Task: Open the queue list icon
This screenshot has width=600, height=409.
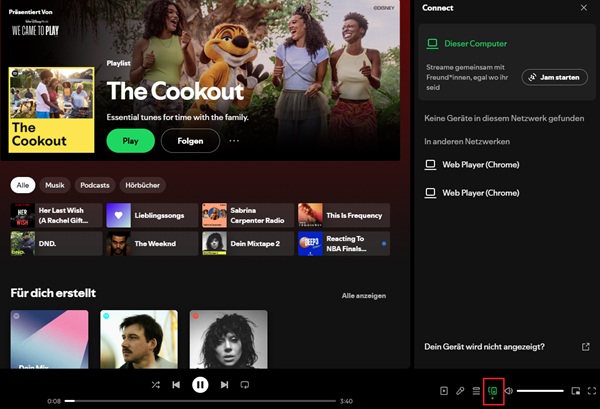Action: click(x=476, y=391)
